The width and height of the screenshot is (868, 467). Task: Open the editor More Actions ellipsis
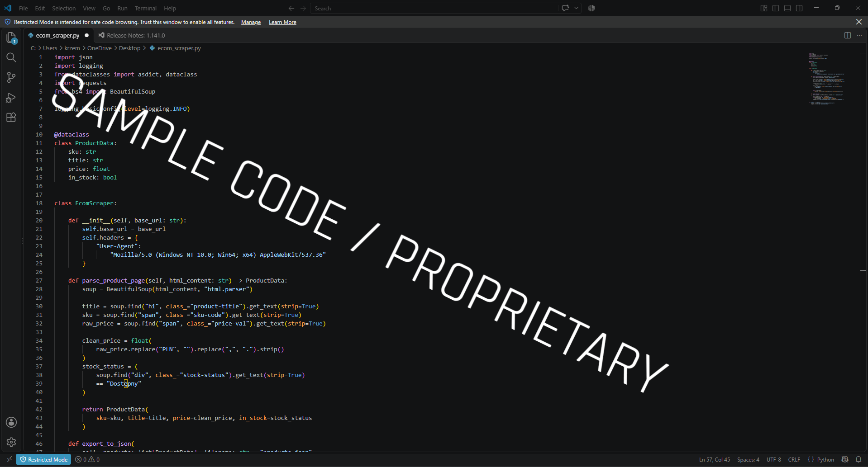[x=859, y=35]
